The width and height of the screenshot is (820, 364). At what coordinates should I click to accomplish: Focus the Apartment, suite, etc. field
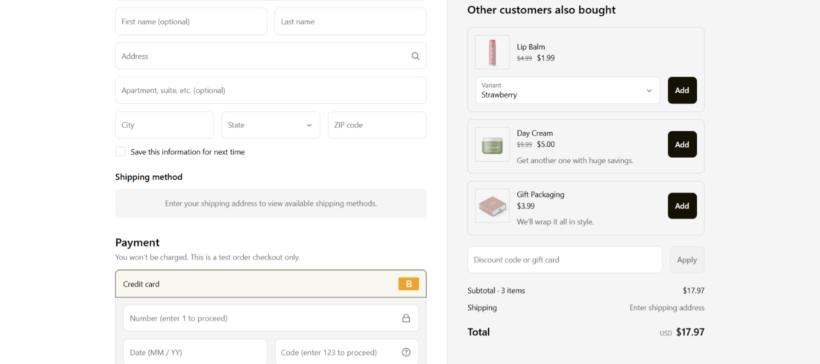[270, 90]
